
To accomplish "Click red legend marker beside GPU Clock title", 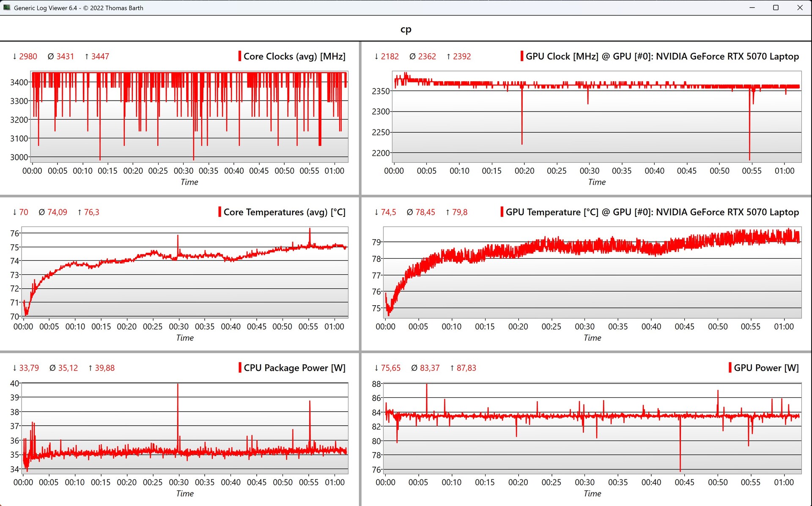I will click(522, 56).
